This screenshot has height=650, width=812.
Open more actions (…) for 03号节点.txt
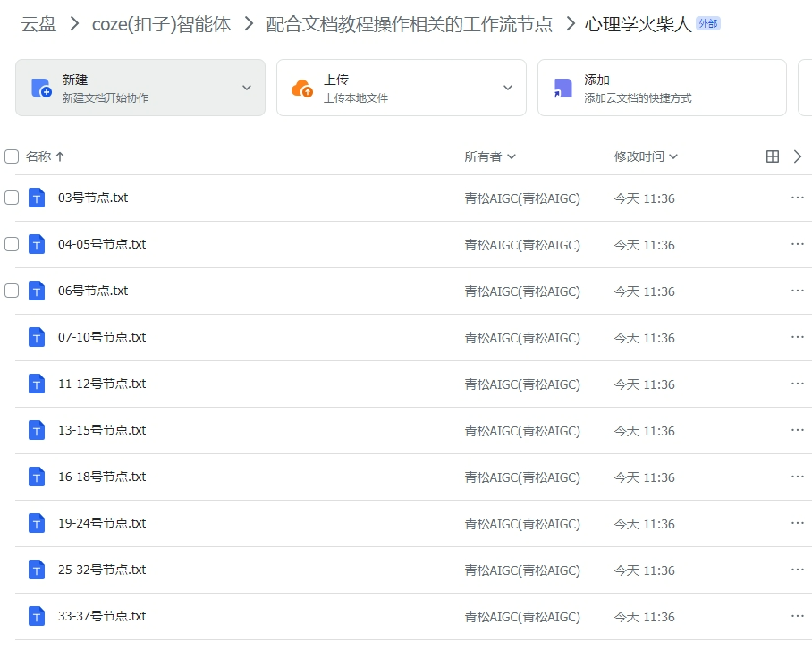coord(797,198)
